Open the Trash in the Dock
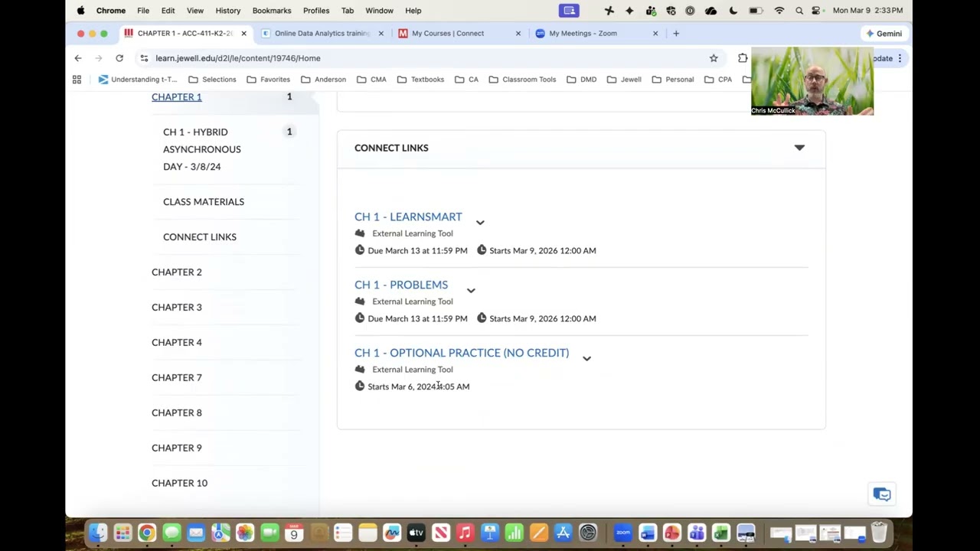Image resolution: width=980 pixels, height=551 pixels. [879, 533]
